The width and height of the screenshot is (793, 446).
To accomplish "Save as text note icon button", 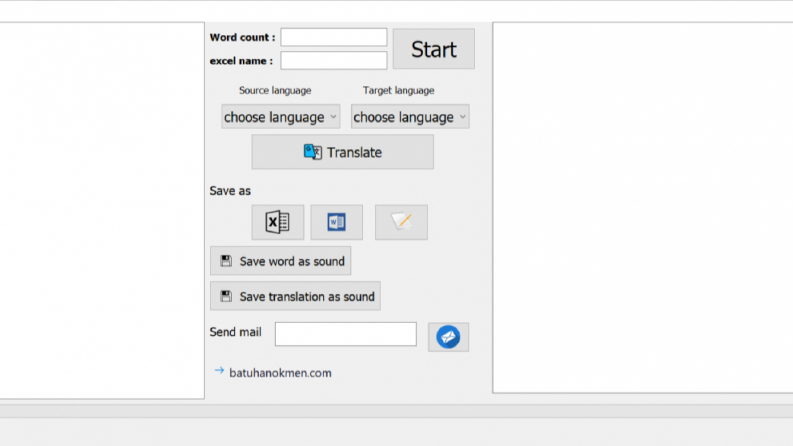I will click(401, 222).
